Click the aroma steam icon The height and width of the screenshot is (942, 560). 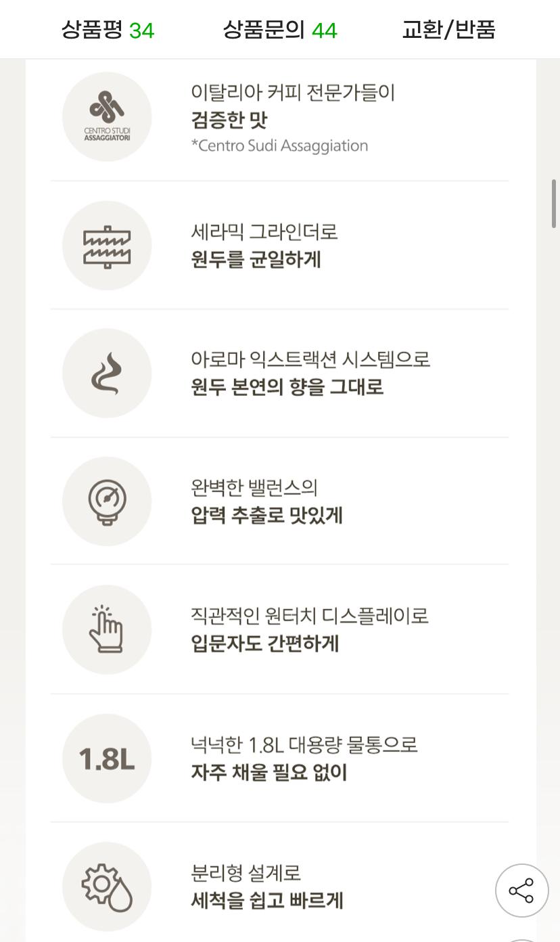tap(107, 374)
